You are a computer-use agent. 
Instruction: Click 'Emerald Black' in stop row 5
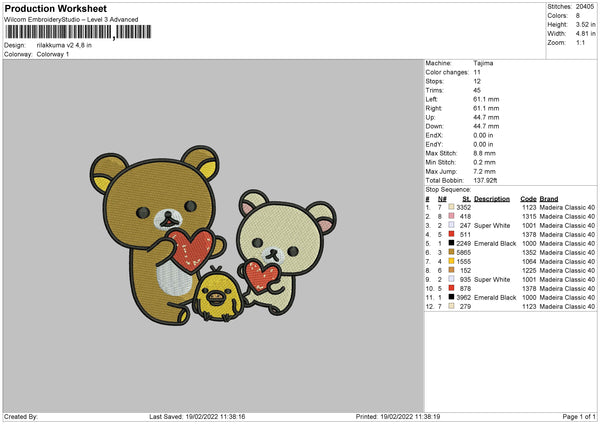[x=495, y=243]
